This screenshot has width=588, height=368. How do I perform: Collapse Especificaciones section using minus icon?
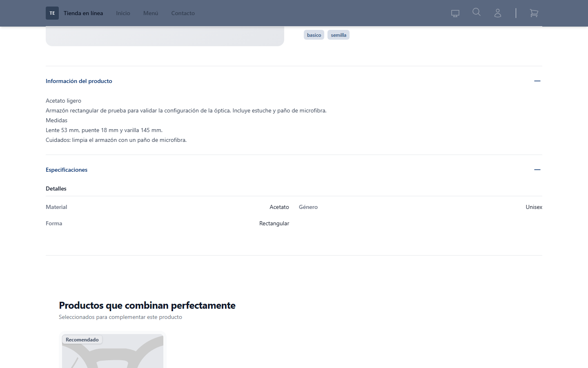(537, 170)
